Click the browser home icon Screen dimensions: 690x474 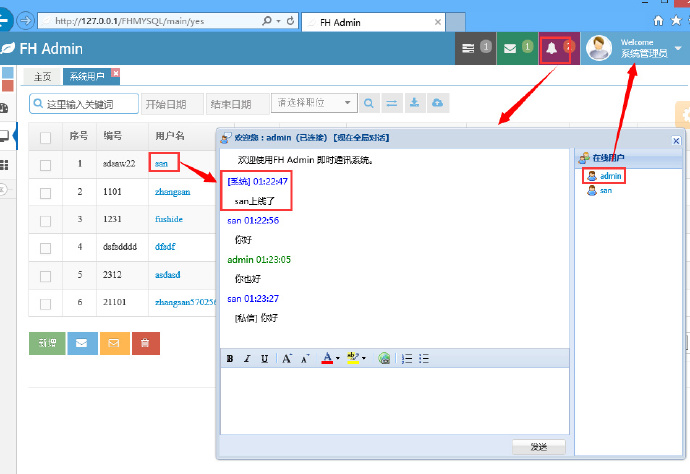(658, 20)
